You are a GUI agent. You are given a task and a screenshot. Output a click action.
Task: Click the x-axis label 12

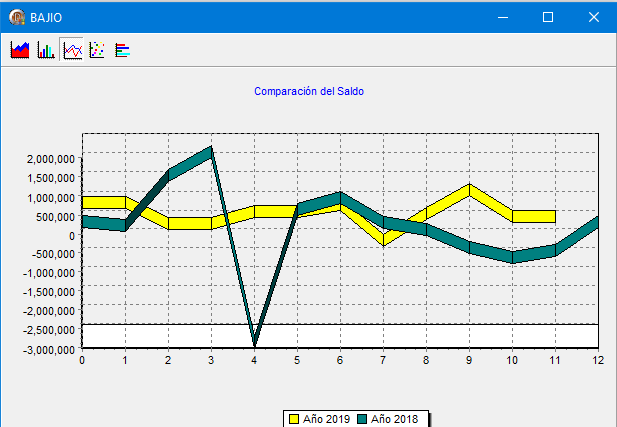tap(598, 360)
